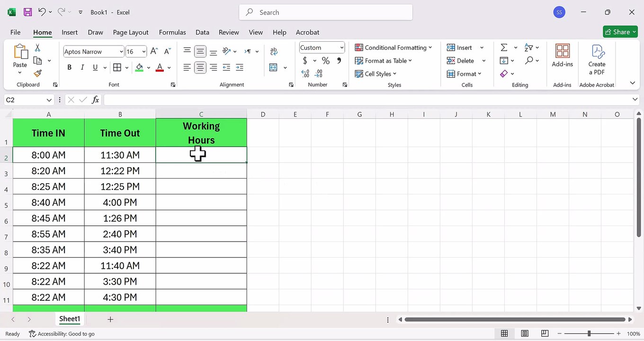Image resolution: width=644 pixels, height=341 pixels.
Task: Toggle Center horizontal alignment
Action: click(x=200, y=67)
